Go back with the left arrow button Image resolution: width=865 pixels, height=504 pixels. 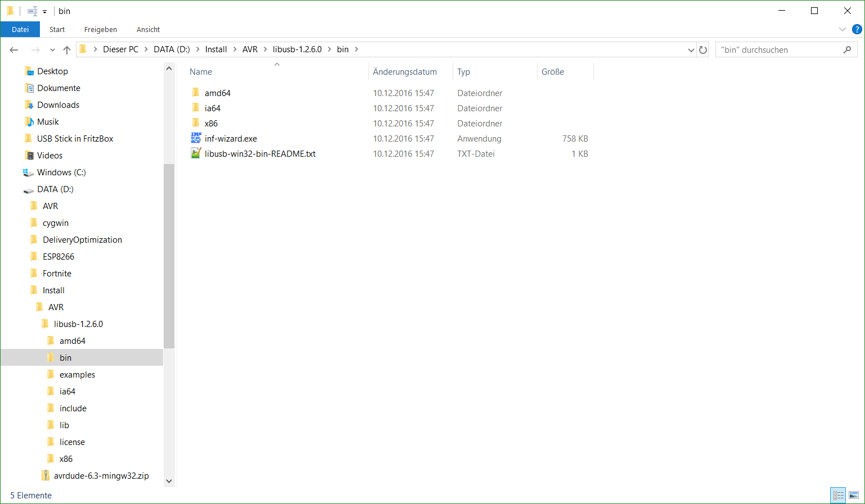click(14, 49)
